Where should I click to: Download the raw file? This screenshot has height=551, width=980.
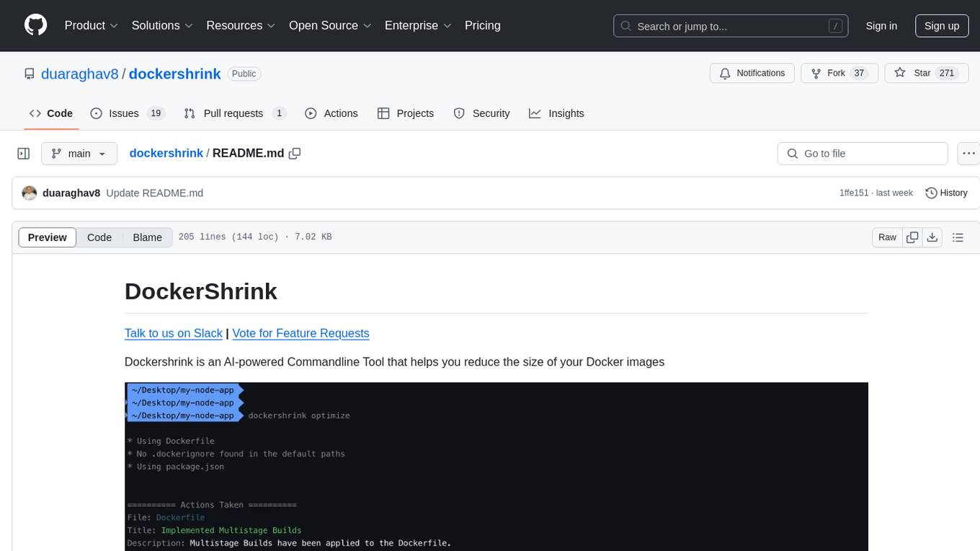(932, 237)
